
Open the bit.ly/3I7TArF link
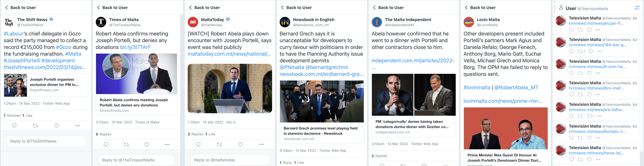tap(135, 47)
